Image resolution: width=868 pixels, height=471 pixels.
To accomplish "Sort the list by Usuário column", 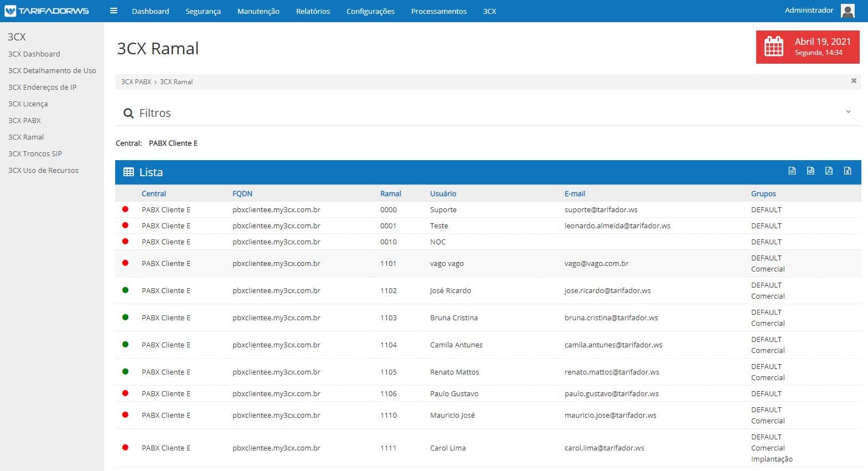I will [x=443, y=193].
